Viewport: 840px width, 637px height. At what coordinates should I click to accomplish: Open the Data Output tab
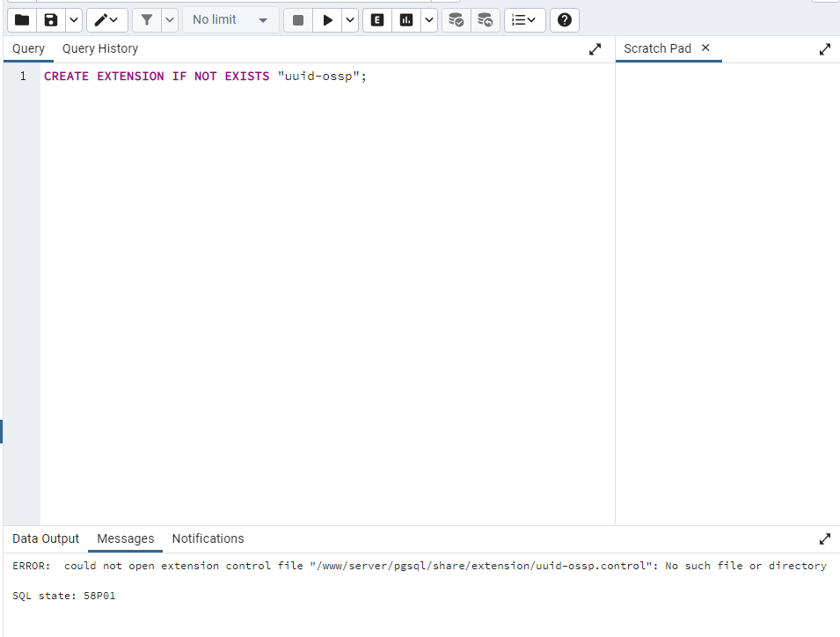coord(46,538)
